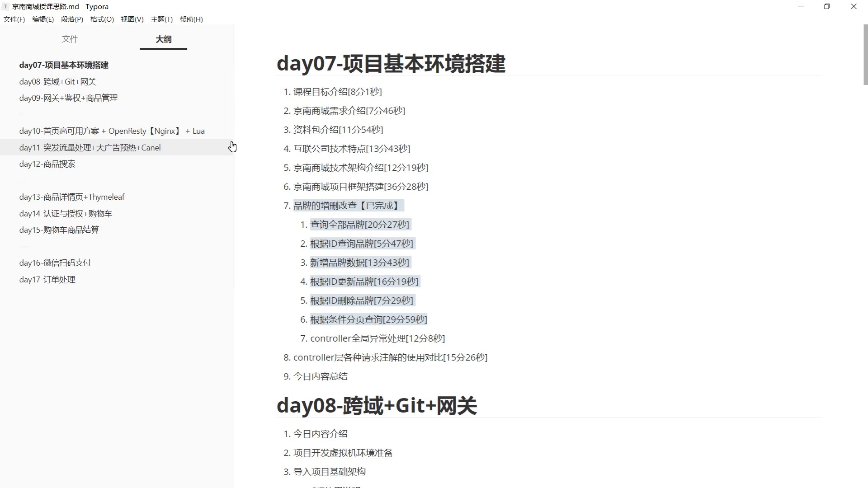Open the 编辑(E) menu
This screenshot has width=868, height=488.
42,19
